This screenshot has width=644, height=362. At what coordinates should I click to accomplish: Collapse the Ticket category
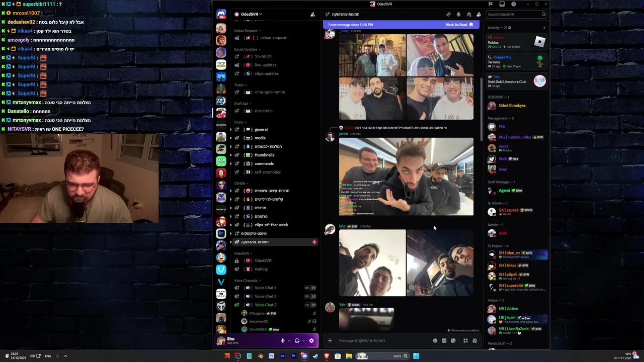(x=239, y=85)
